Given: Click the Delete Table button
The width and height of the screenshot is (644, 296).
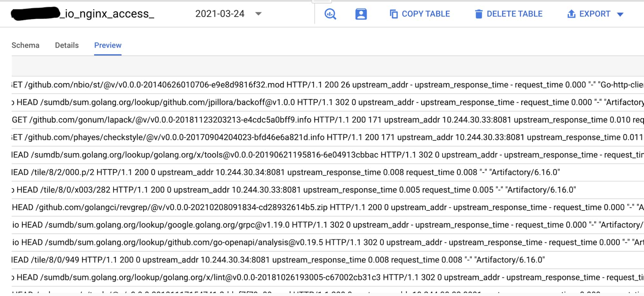Looking at the screenshot, I should click(x=509, y=14).
